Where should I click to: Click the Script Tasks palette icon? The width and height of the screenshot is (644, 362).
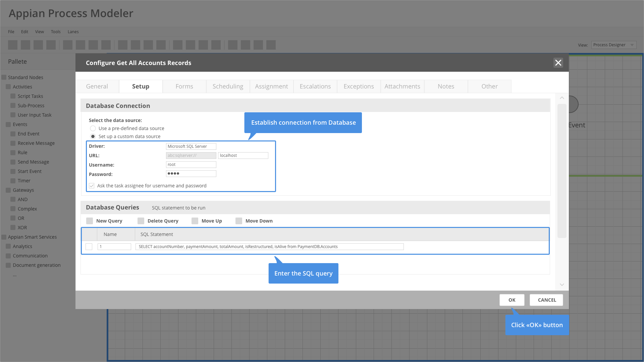coord(13,96)
